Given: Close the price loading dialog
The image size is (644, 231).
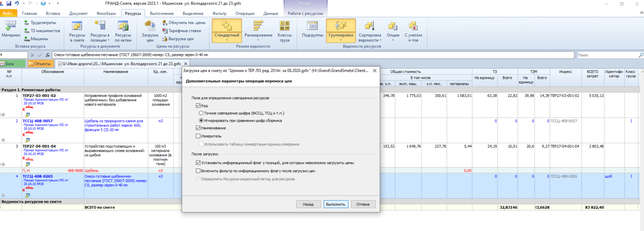Looking at the screenshot, I should tap(374, 70).
